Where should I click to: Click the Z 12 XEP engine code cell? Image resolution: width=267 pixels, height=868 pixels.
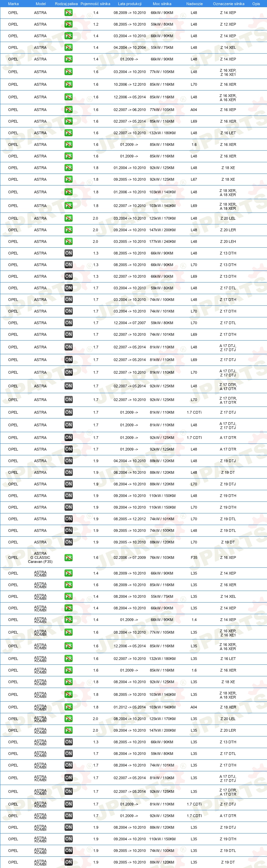228,24
